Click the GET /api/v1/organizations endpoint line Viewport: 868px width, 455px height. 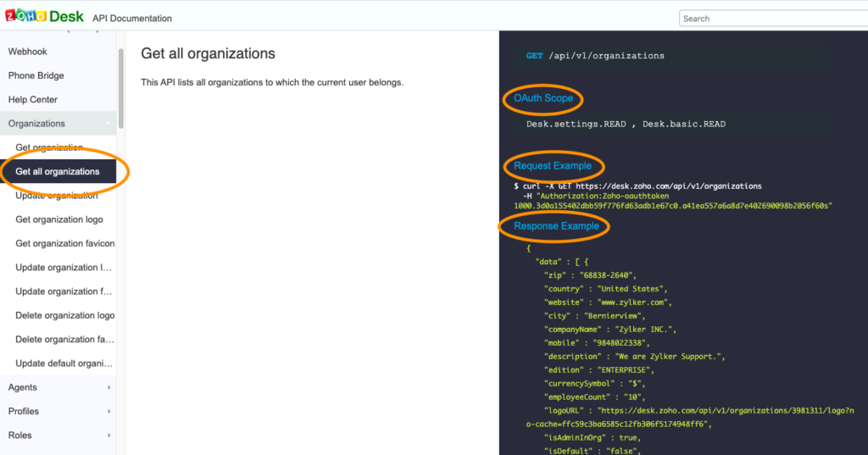[595, 56]
